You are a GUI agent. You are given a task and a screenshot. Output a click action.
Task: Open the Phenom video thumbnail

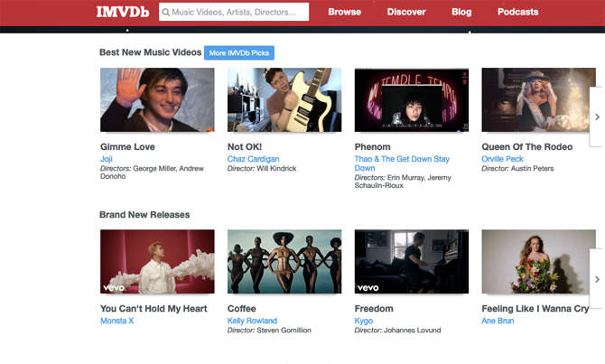click(412, 100)
